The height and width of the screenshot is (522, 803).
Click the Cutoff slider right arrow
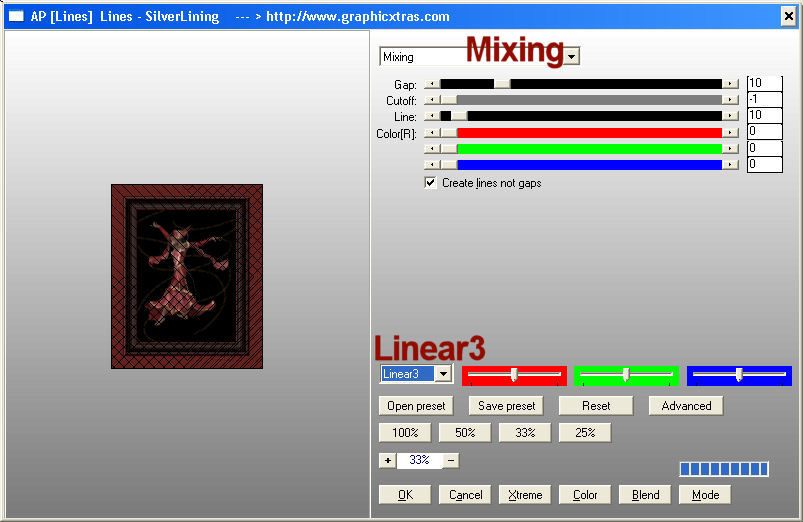[730, 100]
